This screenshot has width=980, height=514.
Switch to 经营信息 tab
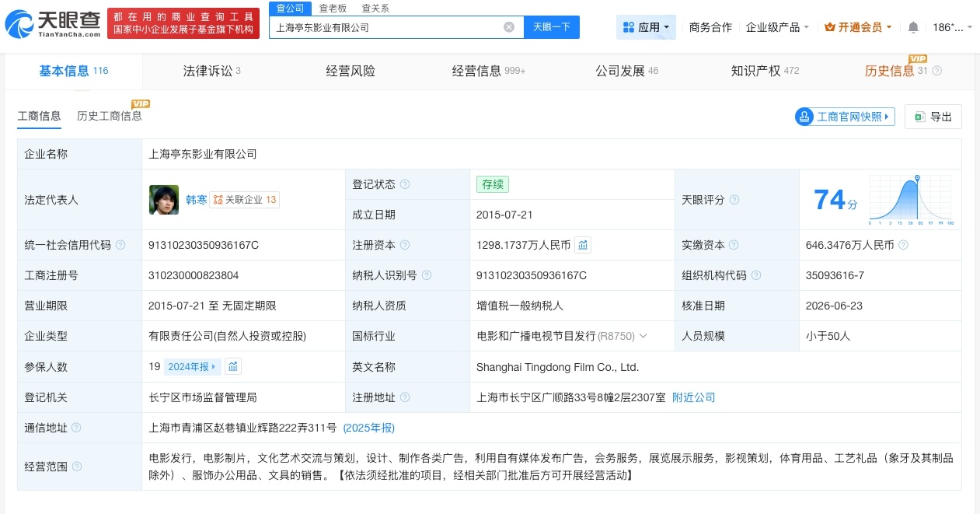489,71
